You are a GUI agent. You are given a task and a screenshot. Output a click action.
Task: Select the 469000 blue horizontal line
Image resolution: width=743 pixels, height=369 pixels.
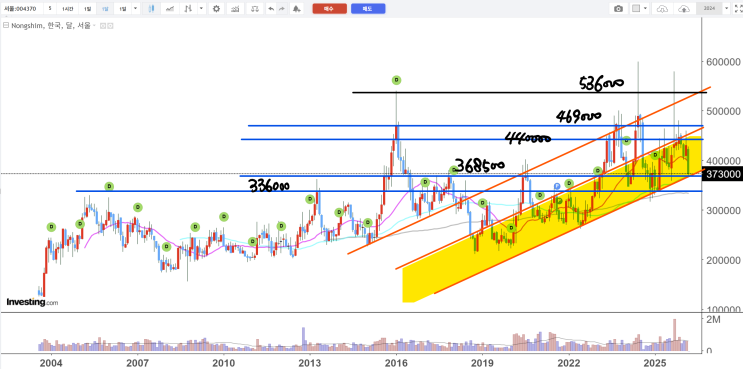coord(475,126)
